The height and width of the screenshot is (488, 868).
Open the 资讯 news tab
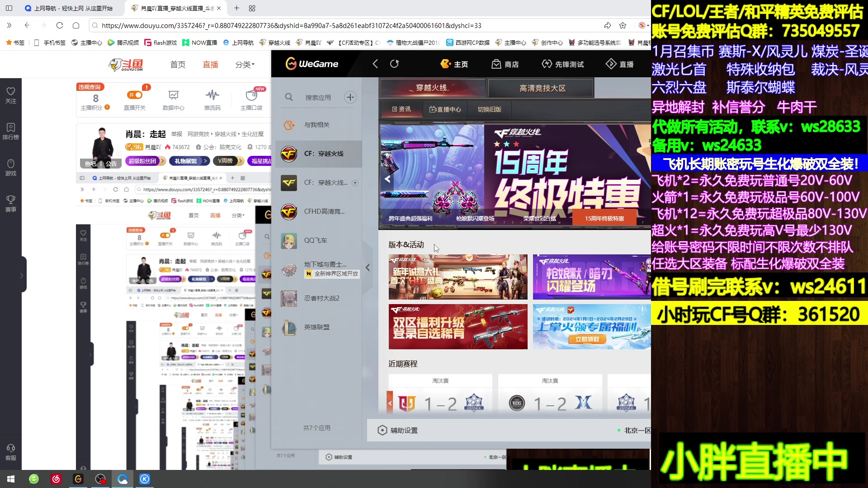[x=401, y=109]
